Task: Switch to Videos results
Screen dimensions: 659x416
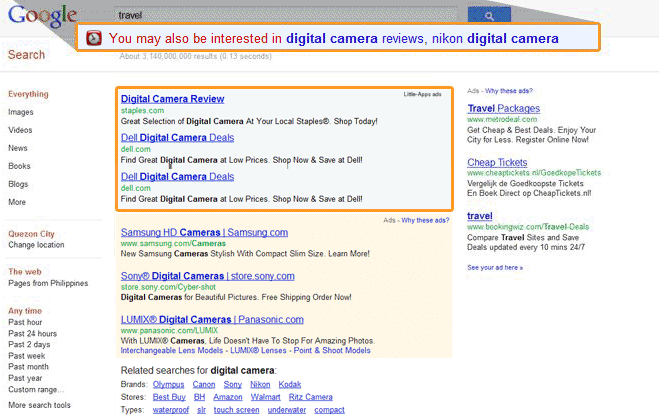Action: (x=20, y=130)
